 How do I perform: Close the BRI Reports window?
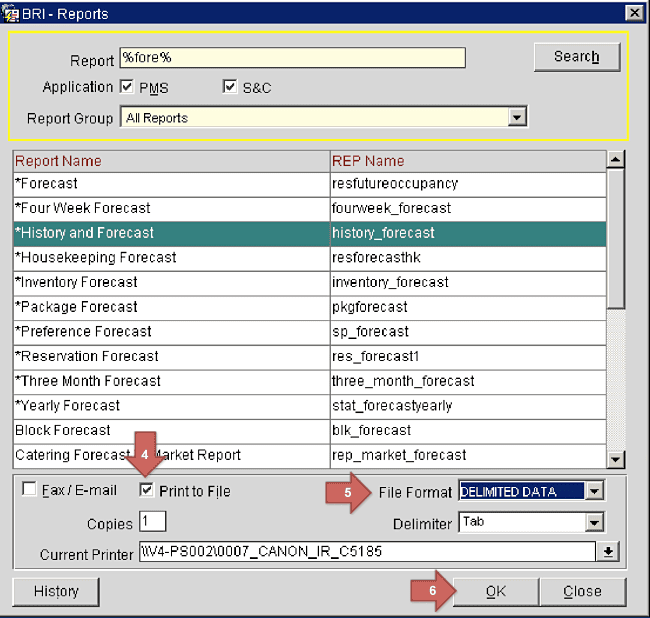coord(633,13)
